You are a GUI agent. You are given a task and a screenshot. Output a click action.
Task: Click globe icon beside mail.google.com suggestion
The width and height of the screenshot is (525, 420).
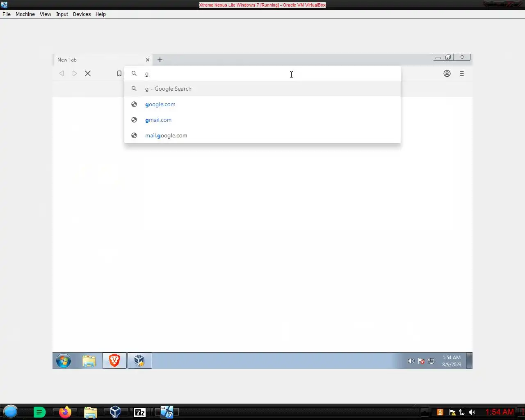(x=134, y=135)
